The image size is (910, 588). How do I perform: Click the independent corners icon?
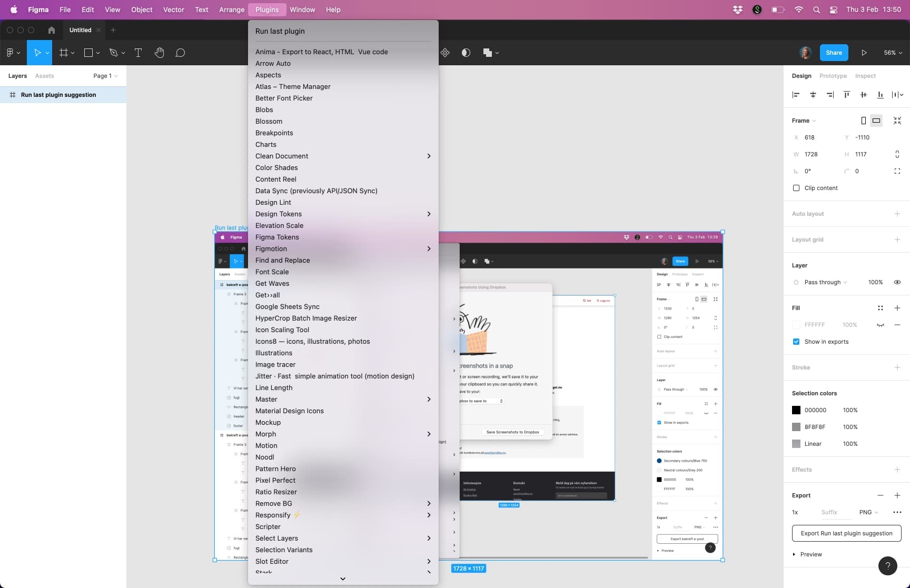tap(897, 171)
